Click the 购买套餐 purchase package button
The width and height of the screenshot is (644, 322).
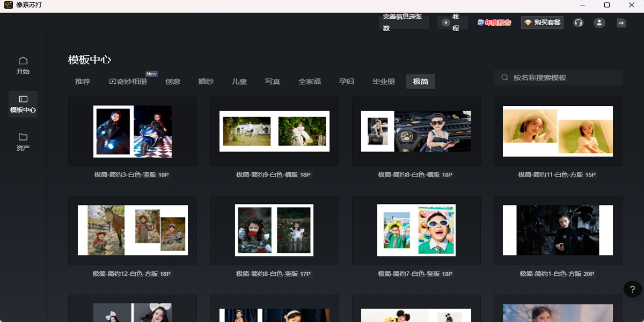pos(542,23)
